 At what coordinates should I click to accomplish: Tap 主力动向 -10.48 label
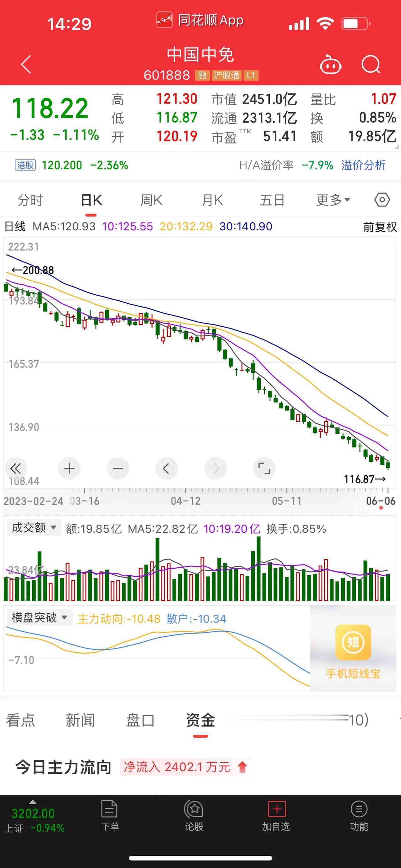(119, 619)
